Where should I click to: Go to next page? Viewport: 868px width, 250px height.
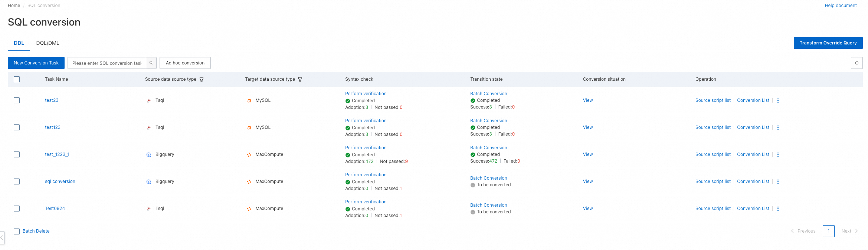[850, 231]
